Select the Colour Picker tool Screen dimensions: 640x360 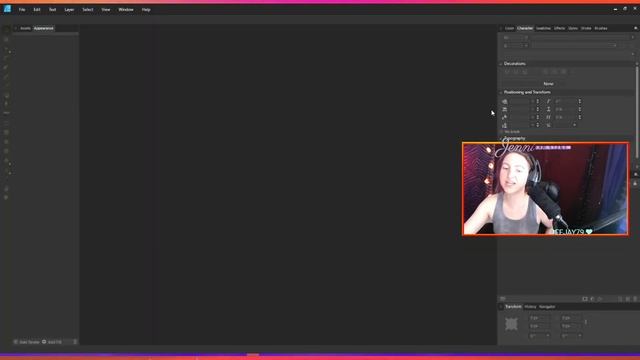(x=6, y=189)
